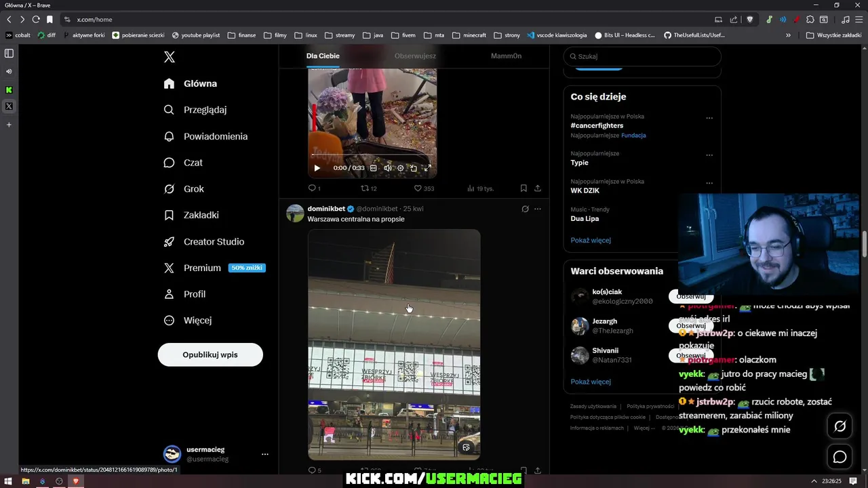
Task: Open the floating Grok button
Action: point(840,426)
